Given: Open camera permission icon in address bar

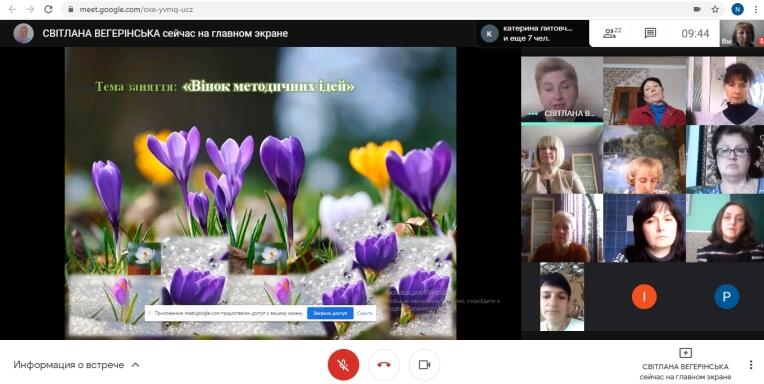Looking at the screenshot, I should coord(697,9).
